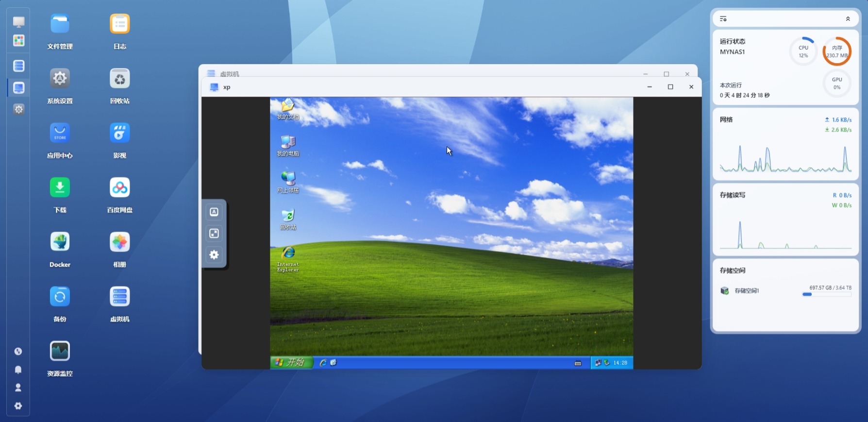Minimize the xp window
Viewport: 868px width, 422px height.
pyautogui.click(x=649, y=87)
